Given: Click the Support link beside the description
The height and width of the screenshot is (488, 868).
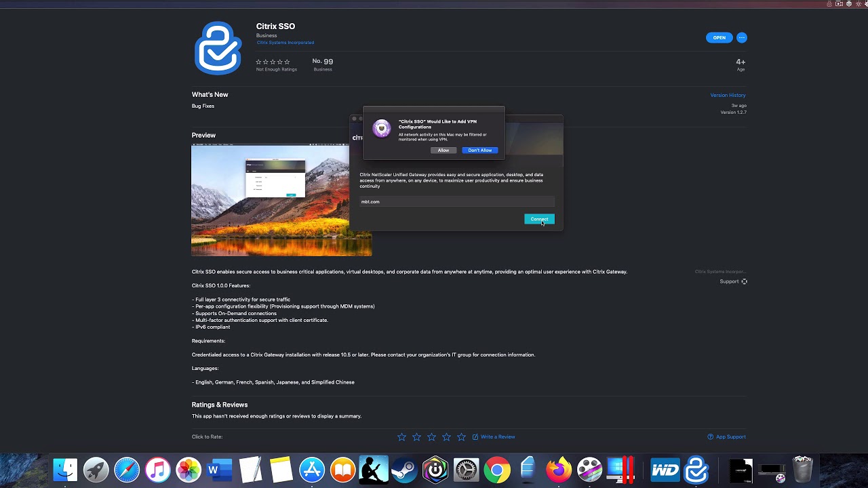Looking at the screenshot, I should point(733,282).
